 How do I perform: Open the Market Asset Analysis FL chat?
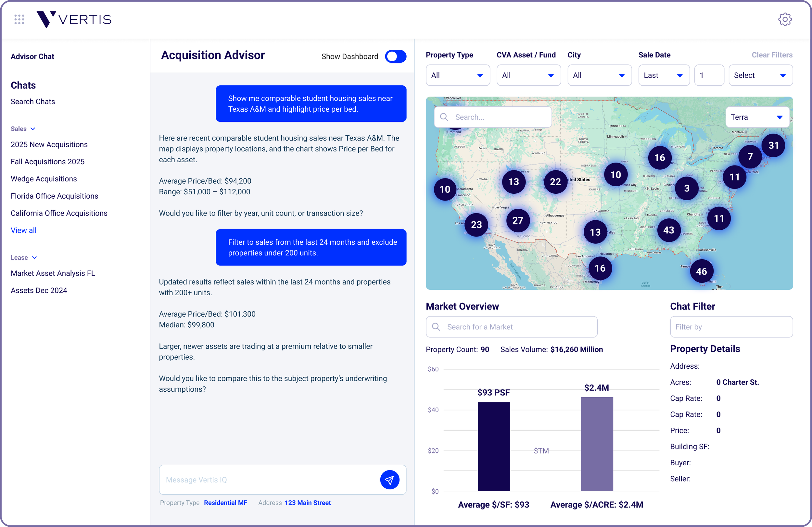point(53,273)
